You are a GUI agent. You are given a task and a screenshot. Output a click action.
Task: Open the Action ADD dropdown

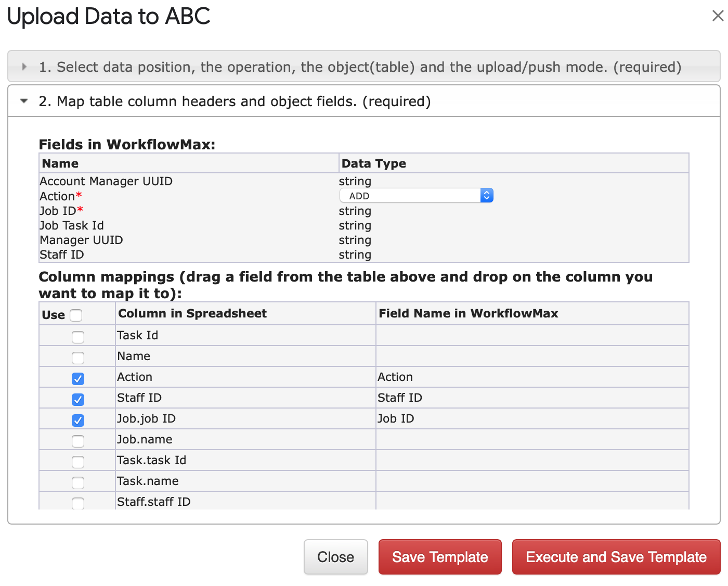[416, 196]
